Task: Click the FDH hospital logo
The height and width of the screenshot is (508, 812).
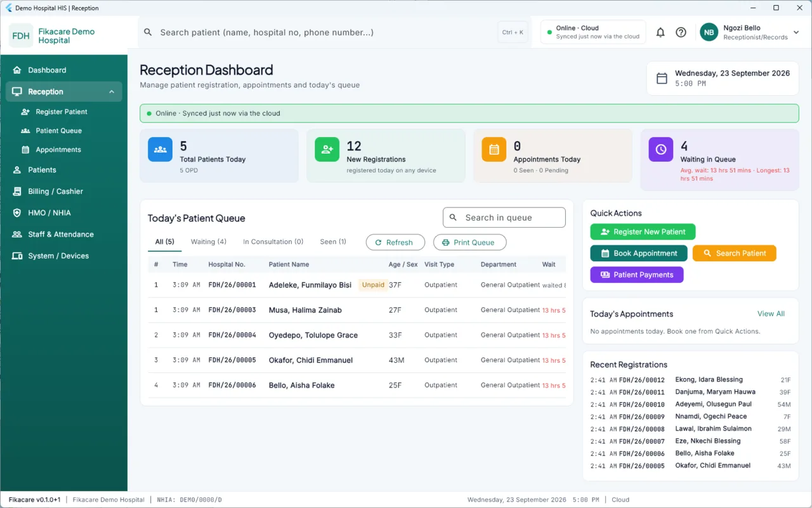Action: click(x=21, y=36)
